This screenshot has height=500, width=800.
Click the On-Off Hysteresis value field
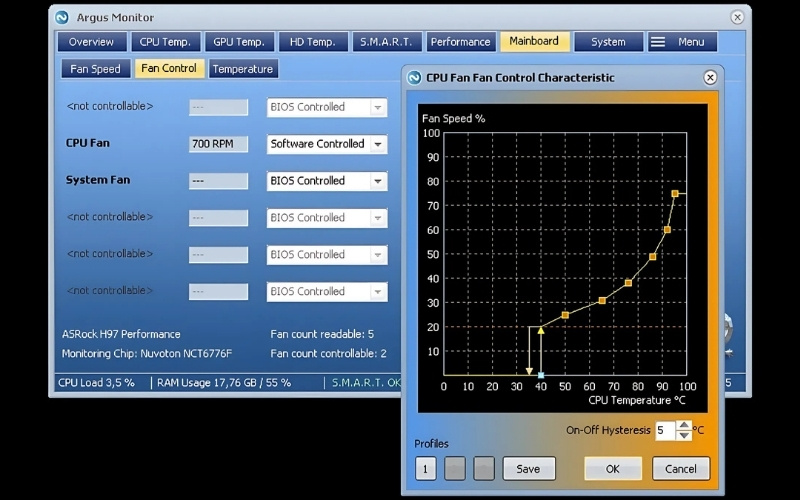click(x=664, y=431)
